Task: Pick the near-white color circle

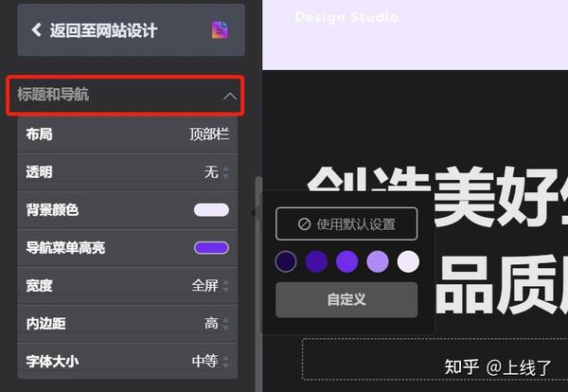Action: 408,261
